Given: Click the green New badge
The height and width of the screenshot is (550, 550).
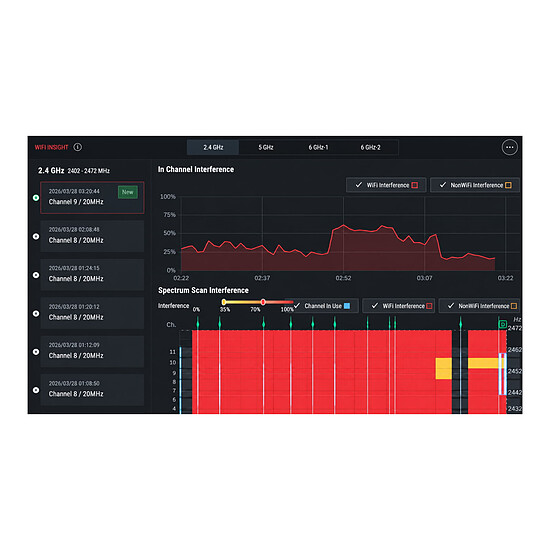Looking at the screenshot, I should (x=128, y=192).
